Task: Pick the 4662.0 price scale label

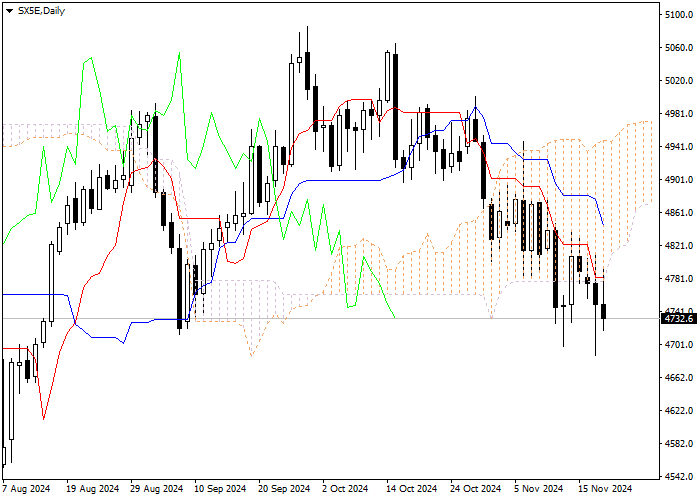Action: click(x=679, y=378)
